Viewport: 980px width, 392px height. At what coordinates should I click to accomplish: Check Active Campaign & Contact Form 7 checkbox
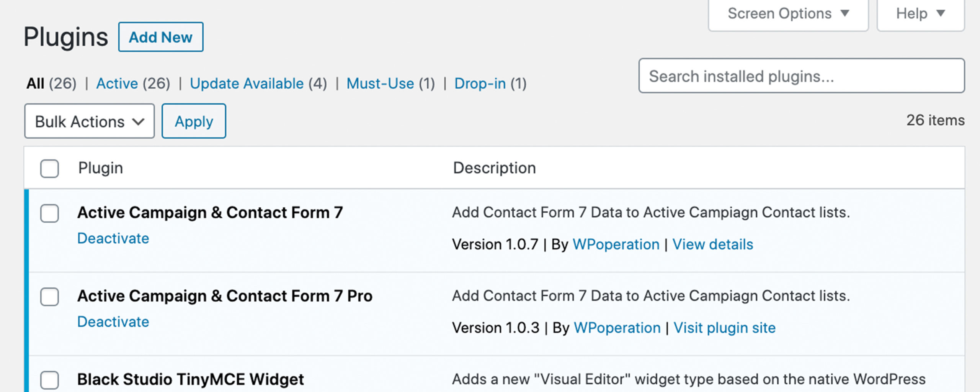coord(49,213)
